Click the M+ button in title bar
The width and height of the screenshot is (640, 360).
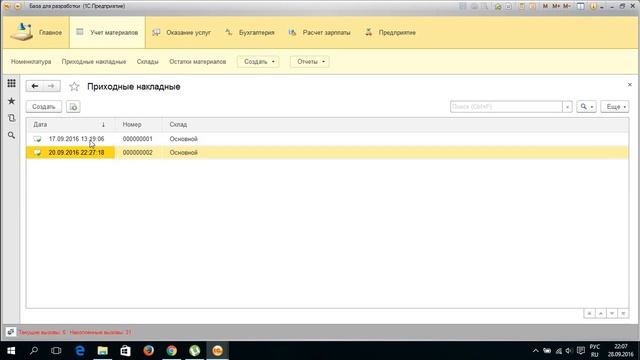(556, 6)
